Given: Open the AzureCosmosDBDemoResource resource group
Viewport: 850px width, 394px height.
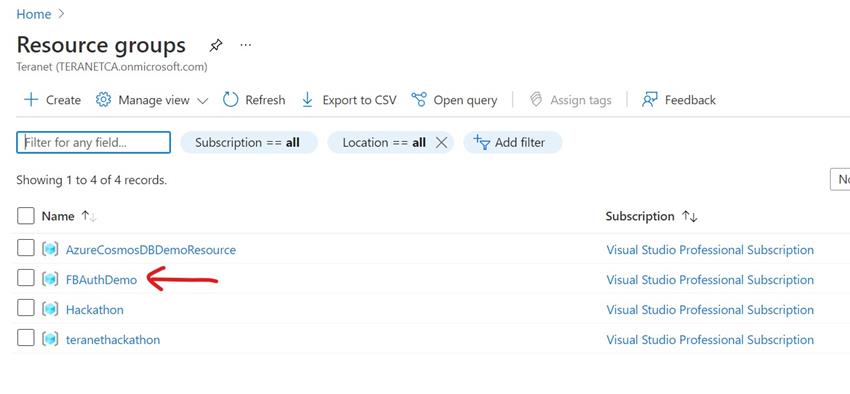Looking at the screenshot, I should click(151, 250).
